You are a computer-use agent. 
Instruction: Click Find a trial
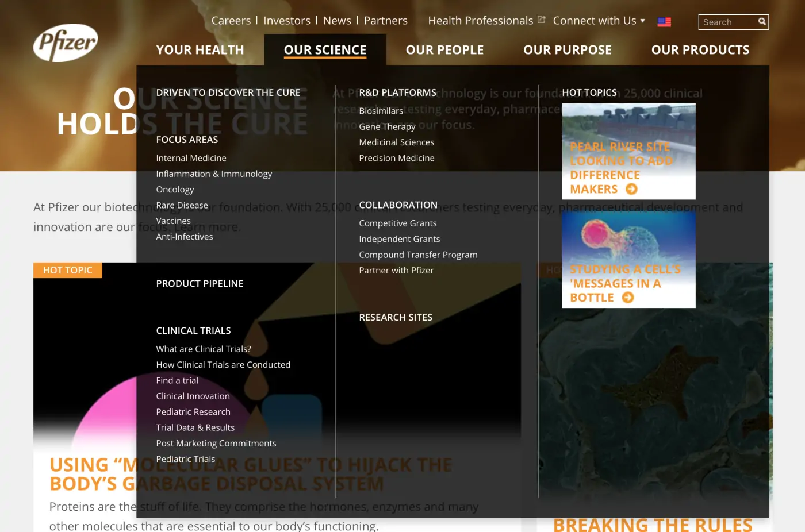[x=177, y=380]
